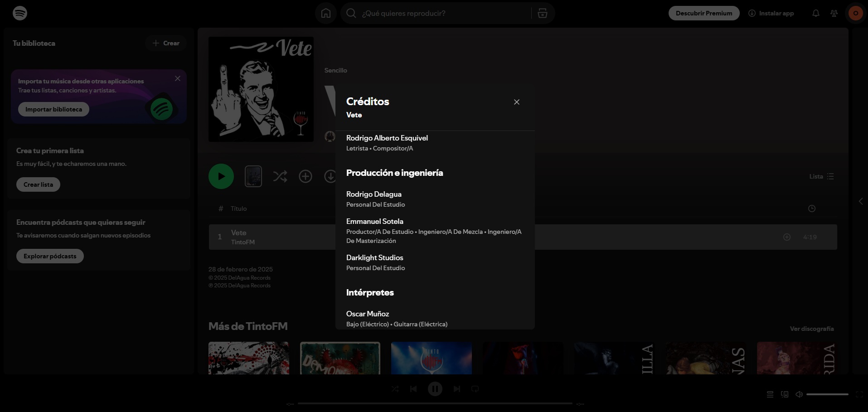This screenshot has width=868, height=412.
Task: Click the 28 de febrero de 2025 release date
Action: 241,269
